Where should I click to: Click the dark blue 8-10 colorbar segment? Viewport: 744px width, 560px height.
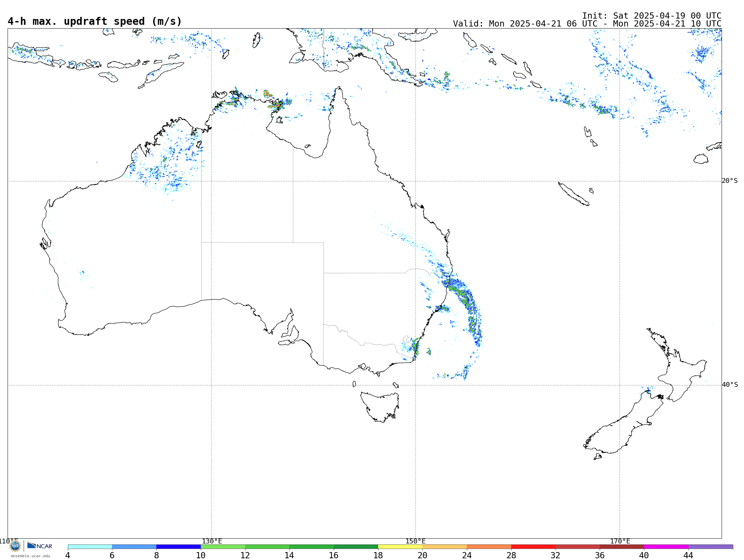click(x=178, y=547)
